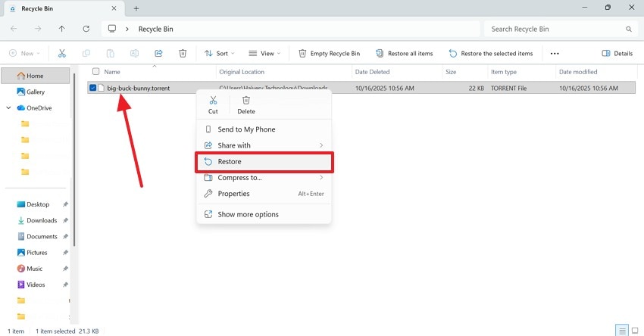Screen dimensions: 644x336
Task: Switch to large thumbnails view in status bar
Action: pyautogui.click(x=635, y=331)
